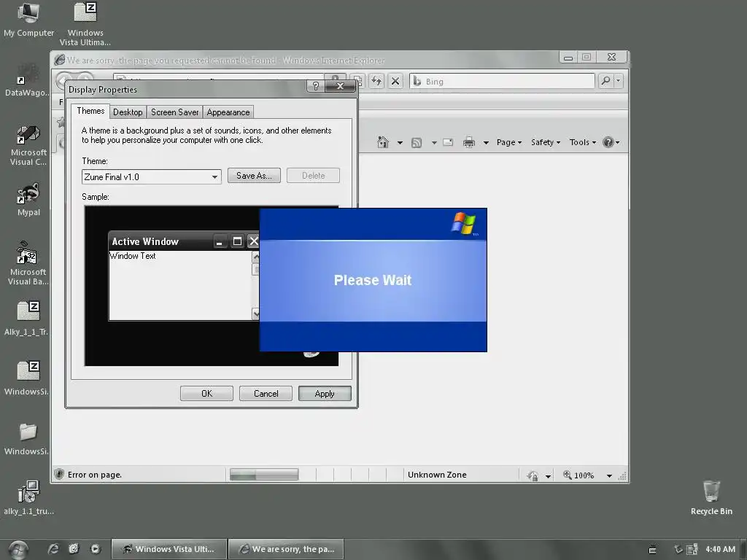Switch to We are sorry taskbar button
The image size is (747, 560).
[x=286, y=549]
